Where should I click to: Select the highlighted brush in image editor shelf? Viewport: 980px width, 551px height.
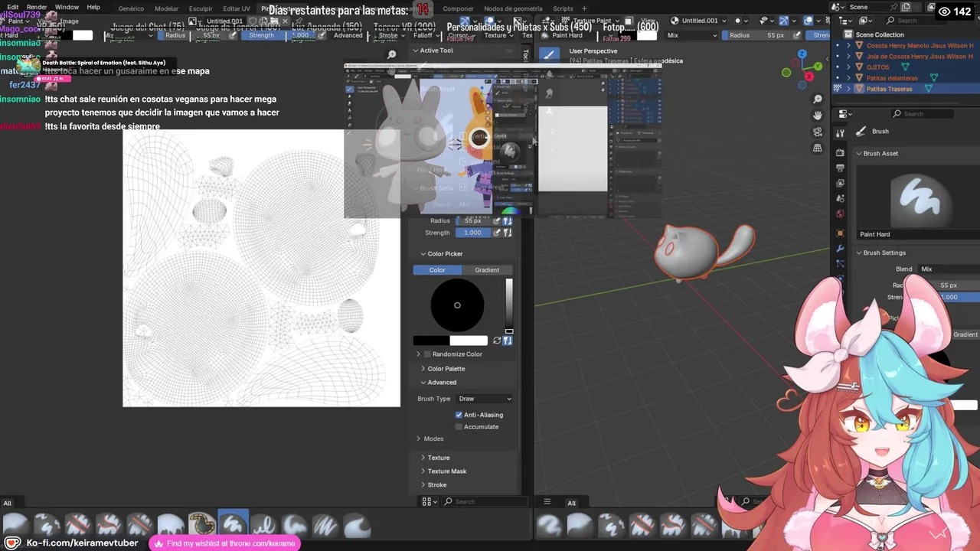(x=233, y=525)
